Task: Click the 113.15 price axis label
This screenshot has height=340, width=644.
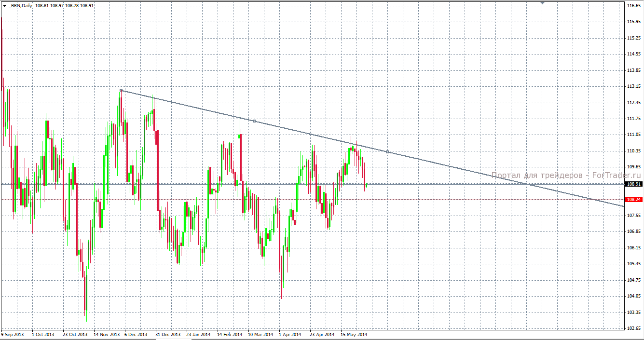Action: [634, 87]
